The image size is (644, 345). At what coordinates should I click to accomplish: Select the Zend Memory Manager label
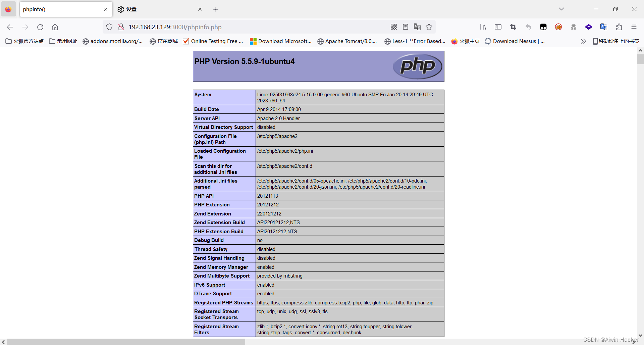221,267
